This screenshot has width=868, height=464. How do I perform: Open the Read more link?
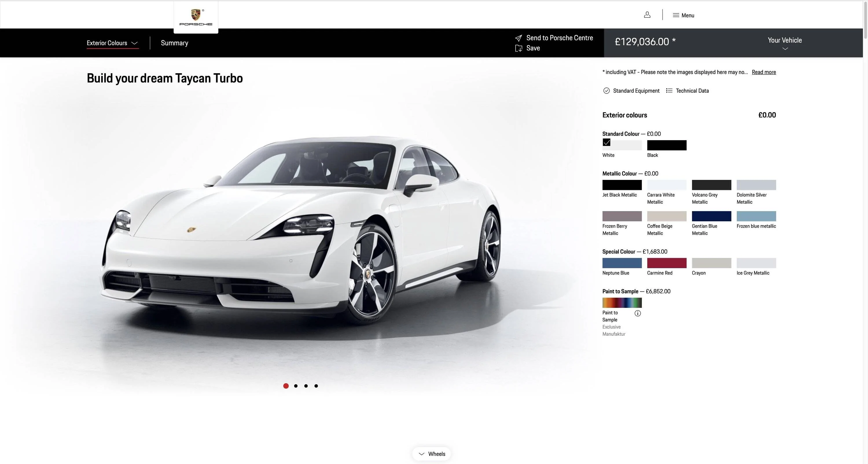[764, 72]
